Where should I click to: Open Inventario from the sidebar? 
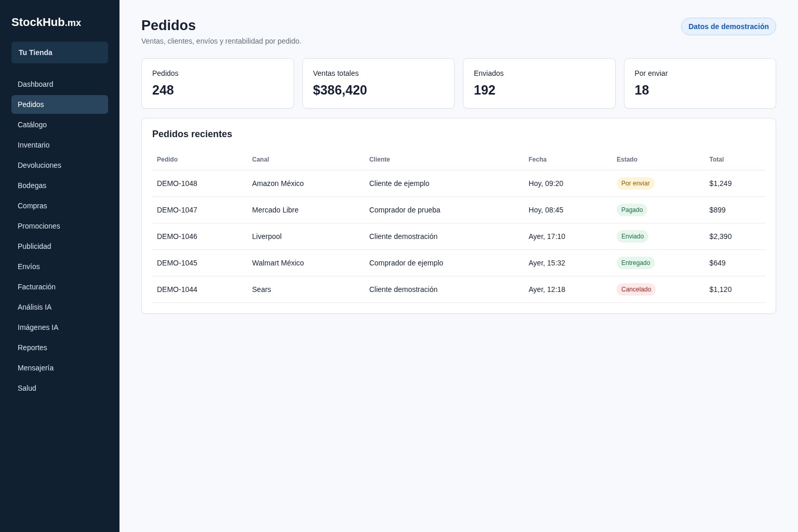click(60, 145)
